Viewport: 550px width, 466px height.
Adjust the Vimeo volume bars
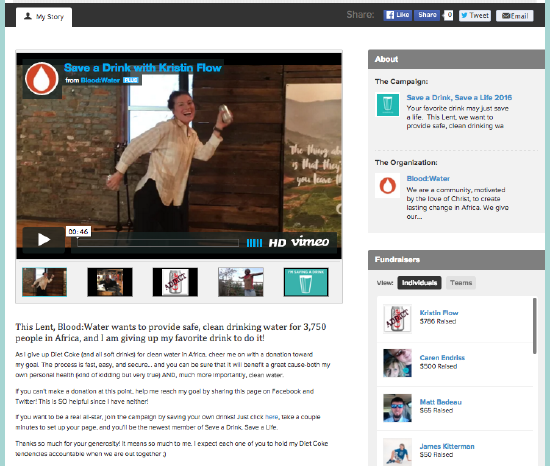coord(254,243)
